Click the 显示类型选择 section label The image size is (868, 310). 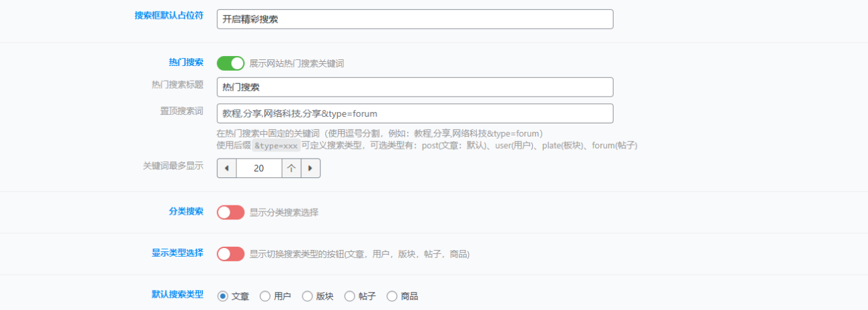[x=178, y=253]
